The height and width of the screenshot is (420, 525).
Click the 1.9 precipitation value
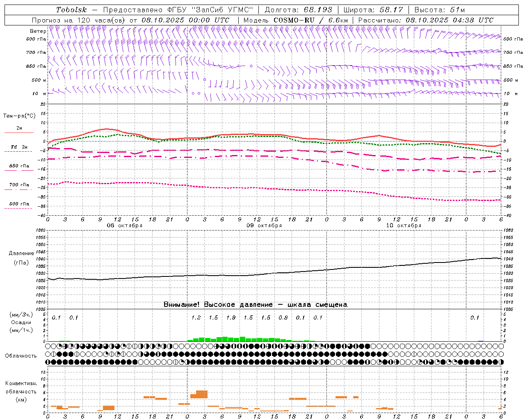click(x=231, y=318)
